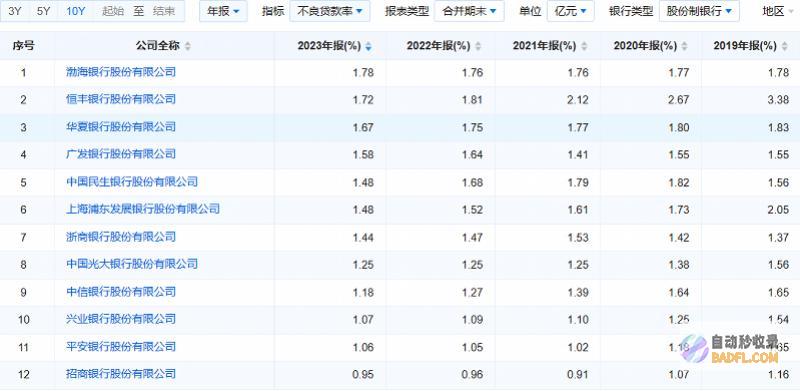The width and height of the screenshot is (800, 391).
Task: Open 渤海银行股份有限公司 link
Action: coord(121,72)
